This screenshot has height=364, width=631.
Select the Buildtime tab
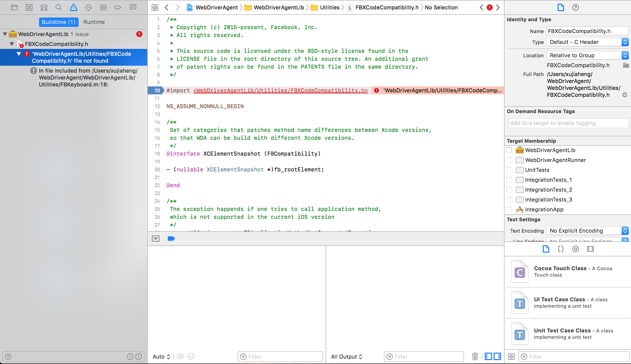[x=59, y=22]
